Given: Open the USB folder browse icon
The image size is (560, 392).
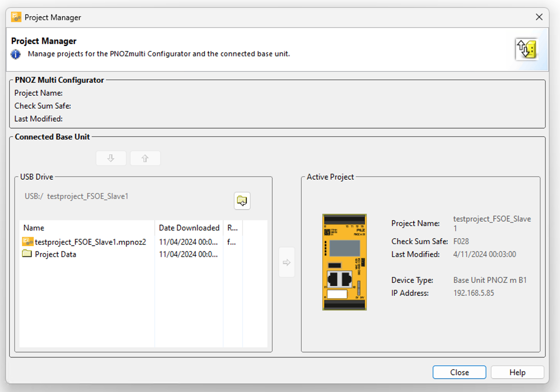Looking at the screenshot, I should (242, 201).
